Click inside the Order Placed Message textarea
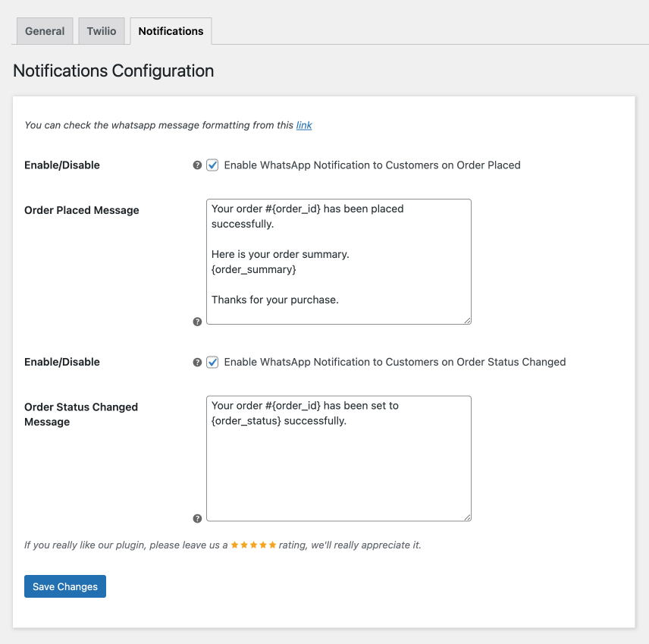This screenshot has height=644, width=649. [x=338, y=262]
